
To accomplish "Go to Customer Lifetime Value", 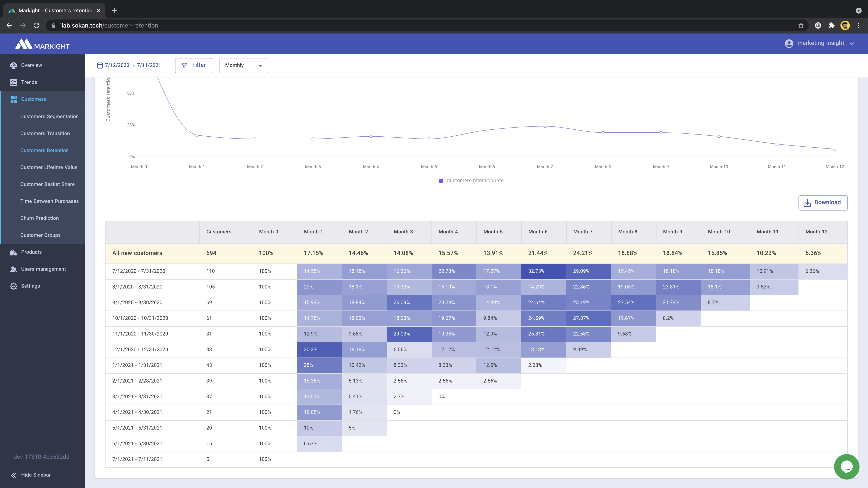I will 49,167.
